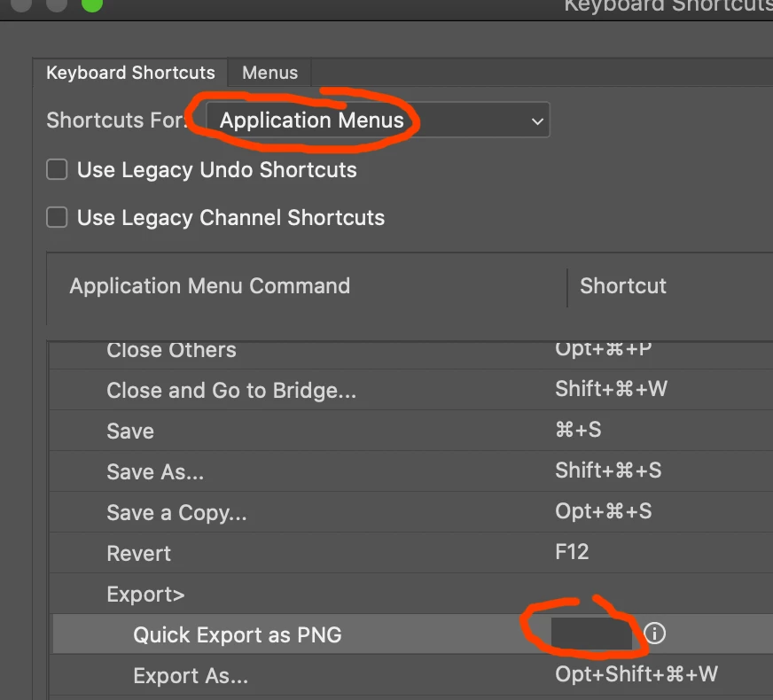The width and height of the screenshot is (773, 700).
Task: Select the Quick Export as PNG row
Action: (x=412, y=634)
